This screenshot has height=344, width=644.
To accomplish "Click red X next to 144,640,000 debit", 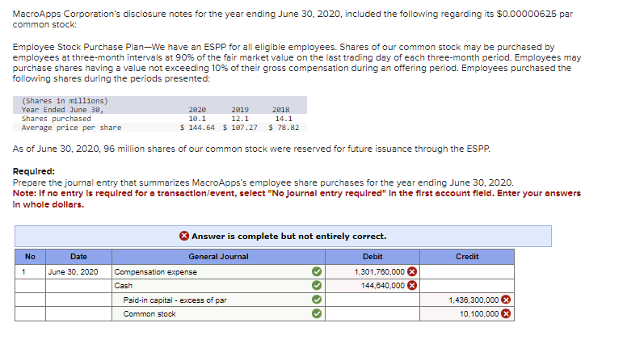I will coord(412,285).
